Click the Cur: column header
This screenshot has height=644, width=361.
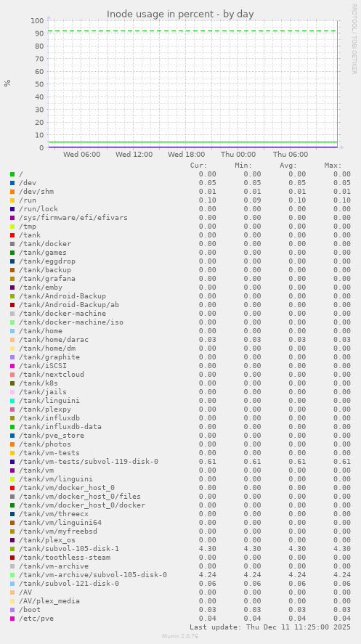[x=199, y=165]
